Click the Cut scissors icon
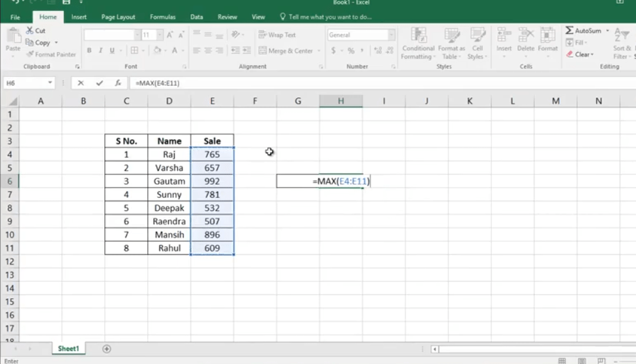636x364 pixels. pyautogui.click(x=30, y=31)
